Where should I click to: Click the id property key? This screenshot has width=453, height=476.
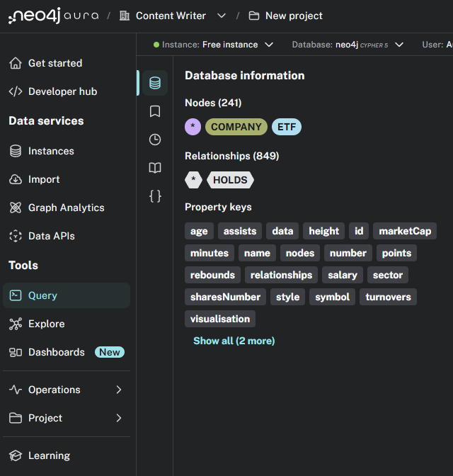(x=359, y=231)
